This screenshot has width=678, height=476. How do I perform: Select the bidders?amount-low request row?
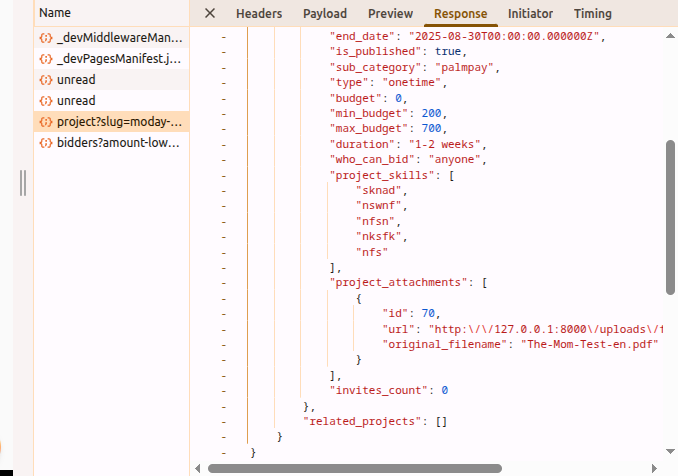click(110, 143)
